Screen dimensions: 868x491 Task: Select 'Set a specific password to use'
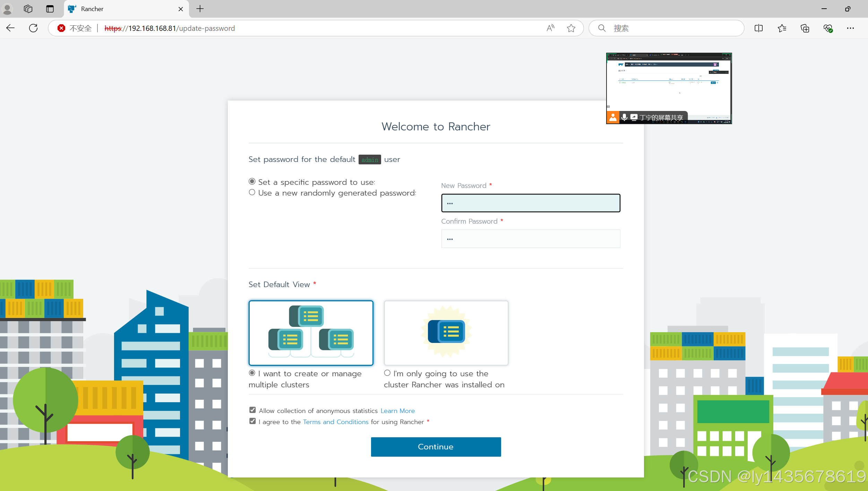point(252,181)
